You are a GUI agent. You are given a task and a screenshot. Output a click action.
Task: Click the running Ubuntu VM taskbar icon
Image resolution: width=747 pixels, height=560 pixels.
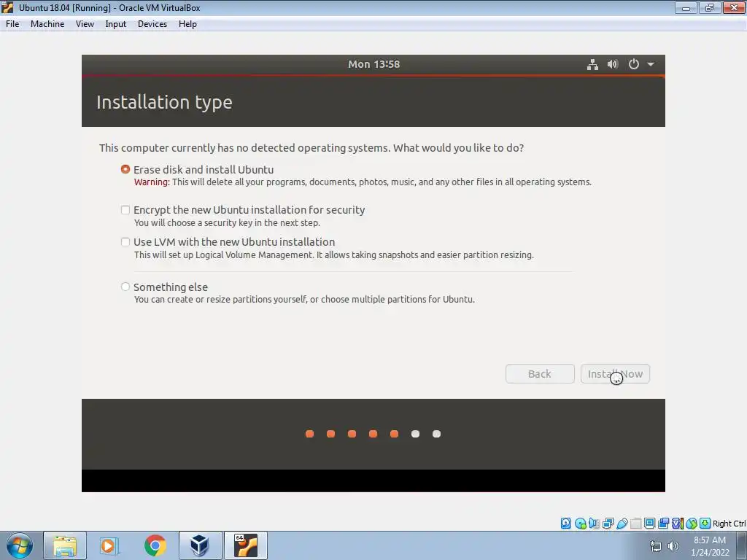[x=245, y=545]
